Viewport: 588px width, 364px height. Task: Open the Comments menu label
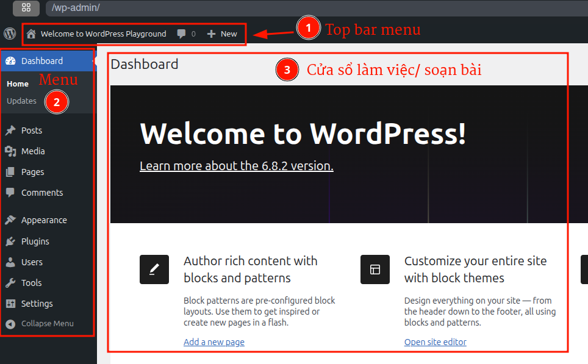point(42,193)
